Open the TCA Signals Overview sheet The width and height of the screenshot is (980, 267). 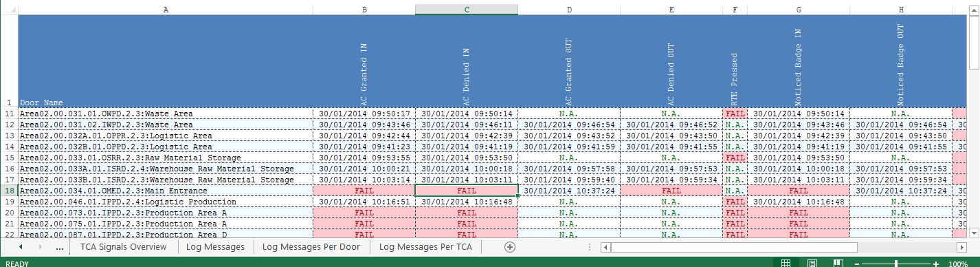tap(123, 246)
